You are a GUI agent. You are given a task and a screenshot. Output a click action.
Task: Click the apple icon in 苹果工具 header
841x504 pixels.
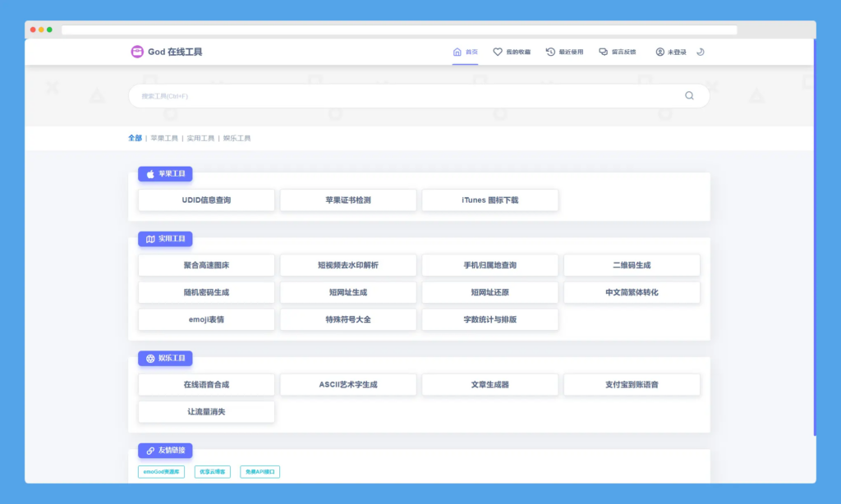tap(151, 174)
